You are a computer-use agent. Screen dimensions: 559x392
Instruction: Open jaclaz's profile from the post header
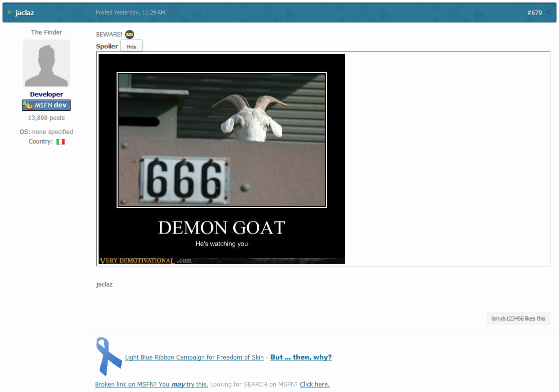(25, 12)
